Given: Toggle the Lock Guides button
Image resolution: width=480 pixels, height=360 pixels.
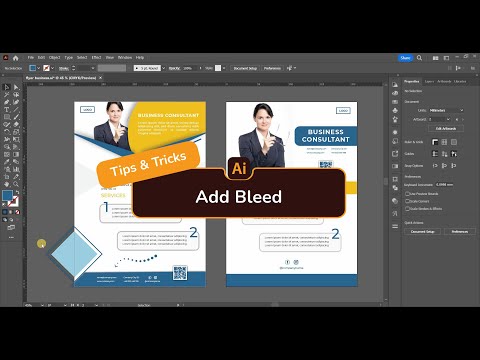Looking at the screenshot, I should point(444,154).
